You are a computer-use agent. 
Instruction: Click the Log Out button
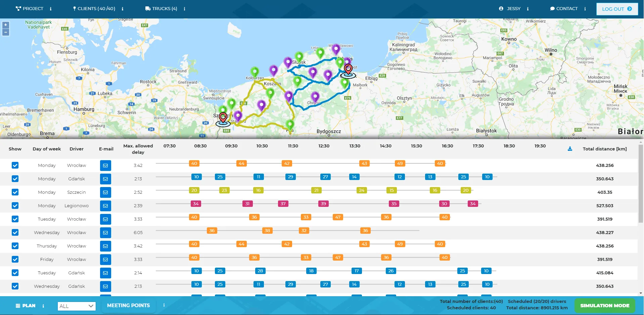click(x=617, y=9)
